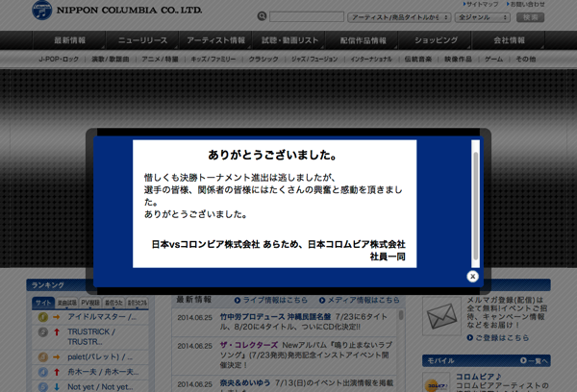Screen dimensions: 577x392
Task: Open the ニューリリース navigation menu
Action: point(142,40)
